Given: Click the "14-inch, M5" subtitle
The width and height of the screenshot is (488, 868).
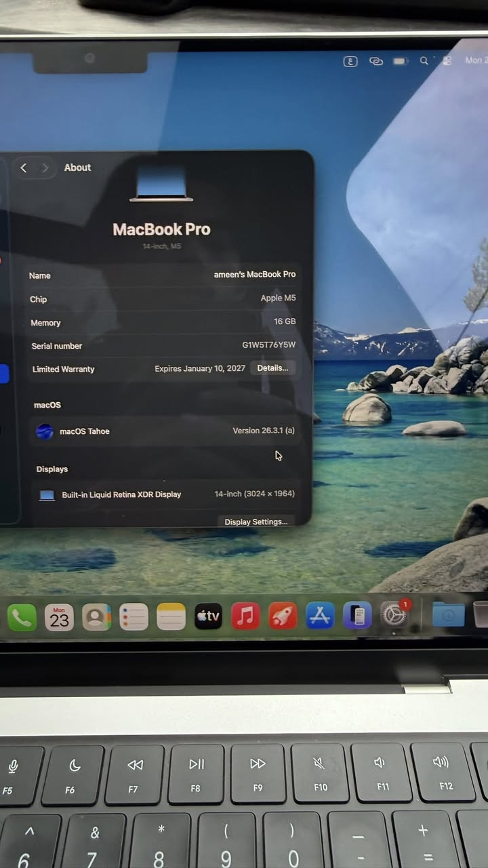Looking at the screenshot, I should point(161,246).
